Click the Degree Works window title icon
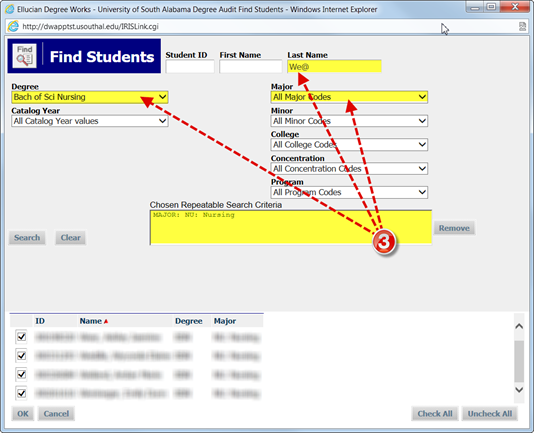This screenshot has height=433, width=534. [x=10, y=9]
